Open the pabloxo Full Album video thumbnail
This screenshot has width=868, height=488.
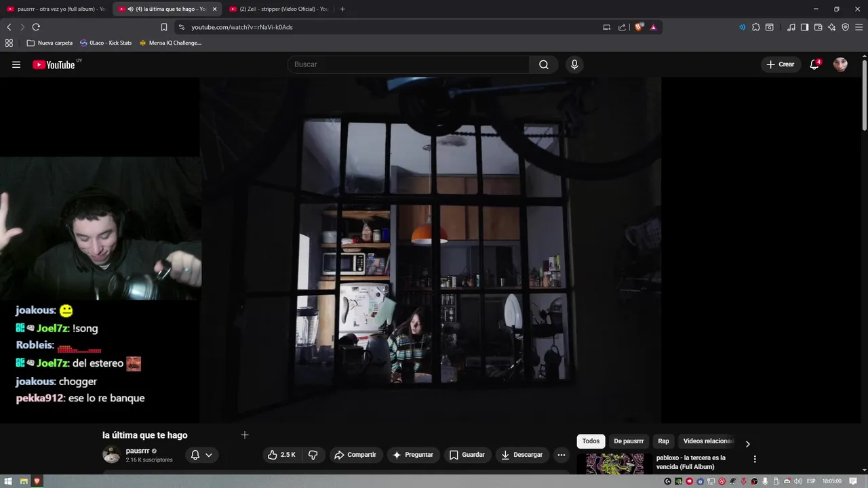(614, 464)
